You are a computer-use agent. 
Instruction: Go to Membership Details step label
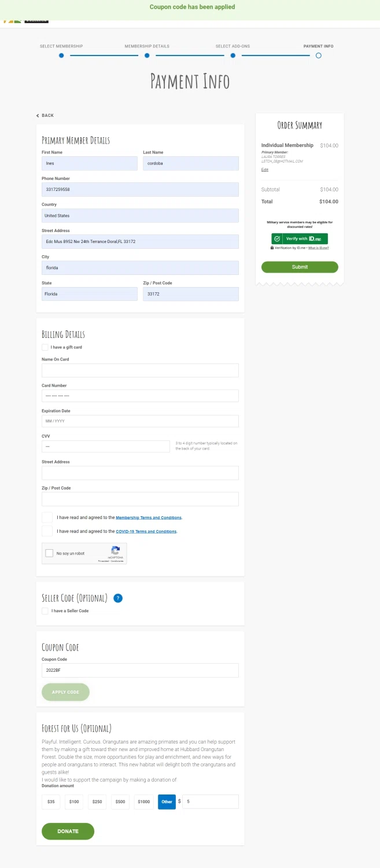(x=147, y=46)
